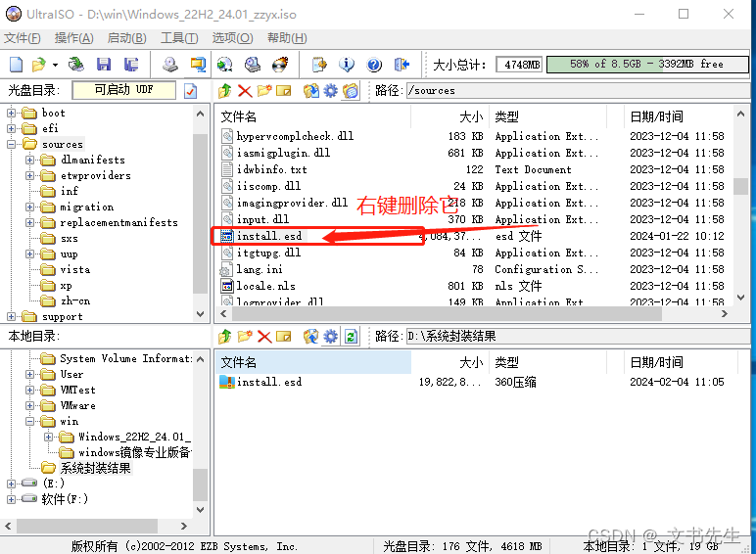Open the 选项(O) menu
Image resolution: width=756 pixels, height=554 pixels.
(x=232, y=38)
